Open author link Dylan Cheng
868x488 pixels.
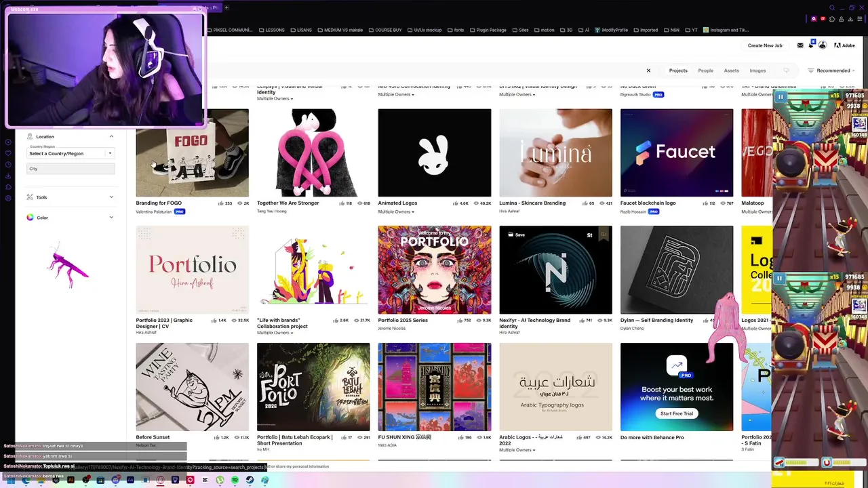634,329
